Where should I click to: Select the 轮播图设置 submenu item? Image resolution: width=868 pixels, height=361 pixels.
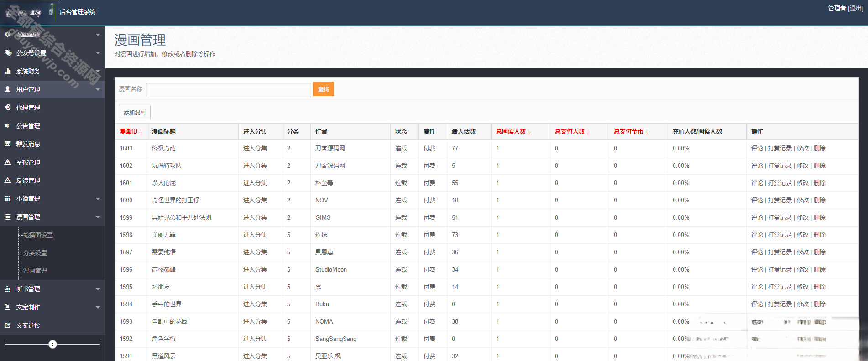coord(38,235)
